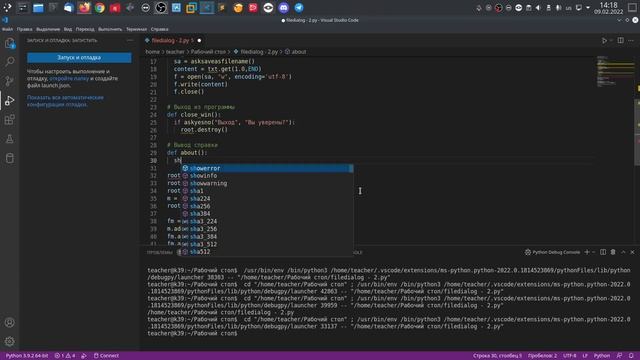Screen dimensions: 640x360
Task: Click the home breadcrumb segment
Action: (152, 52)
